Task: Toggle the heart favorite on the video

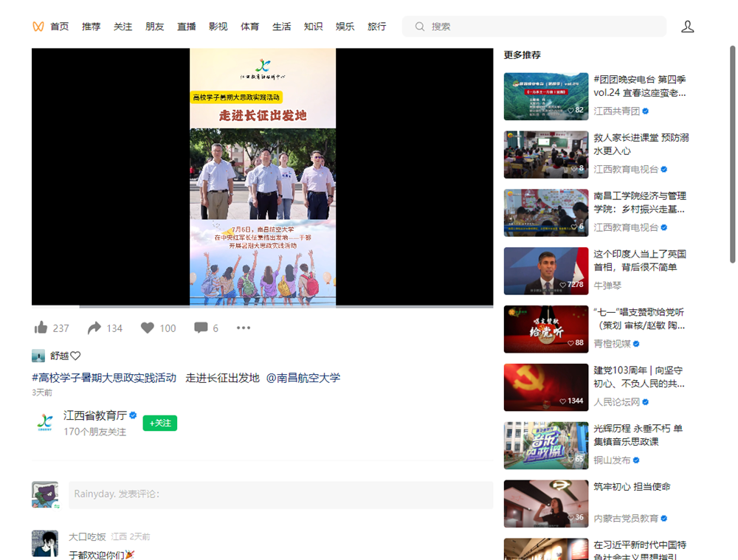Action: [x=147, y=328]
